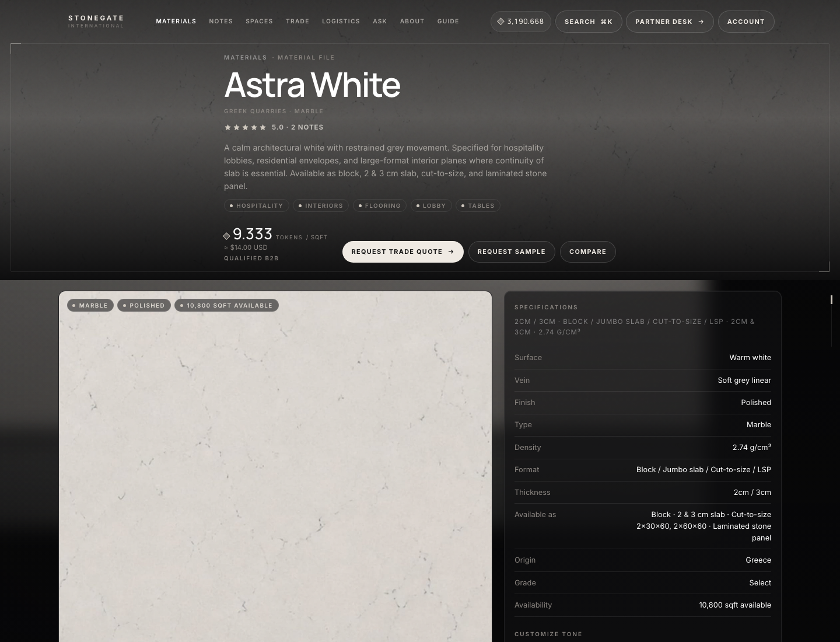Click the Select grade value
Screen dimensions: 840x642
[760, 583]
